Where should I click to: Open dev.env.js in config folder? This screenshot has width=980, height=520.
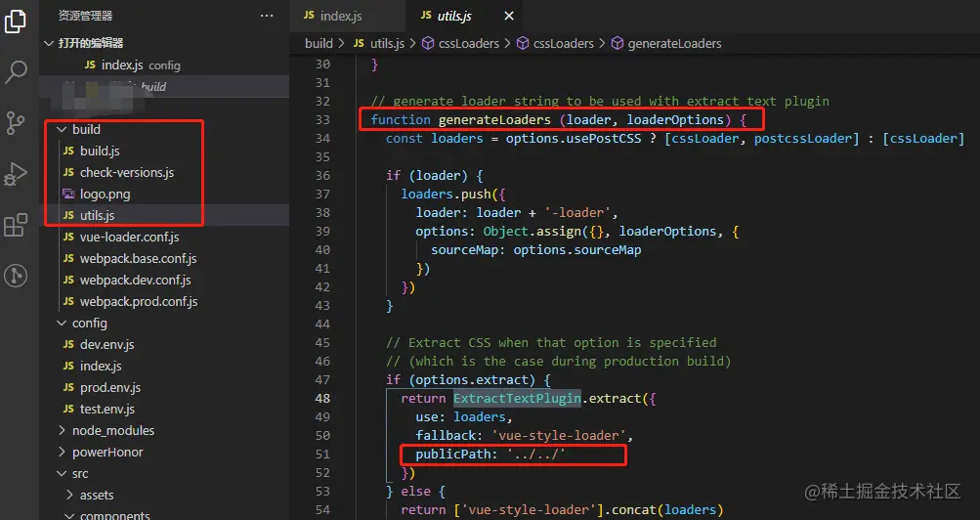coord(164,344)
